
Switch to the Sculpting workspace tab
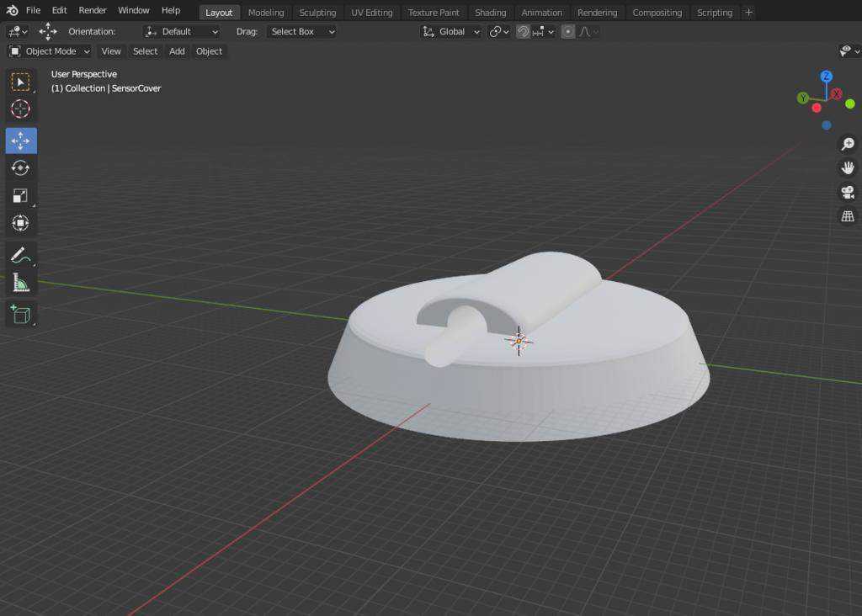[x=317, y=12]
